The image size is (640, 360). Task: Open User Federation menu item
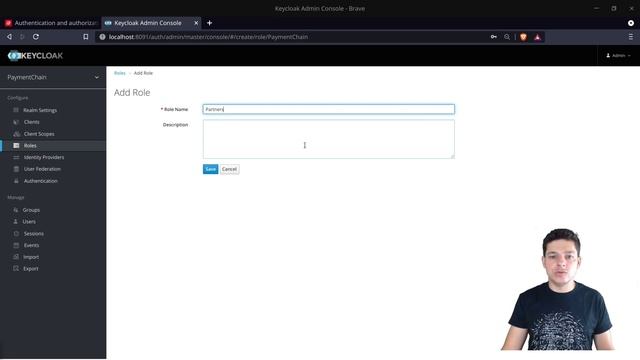[42, 169]
